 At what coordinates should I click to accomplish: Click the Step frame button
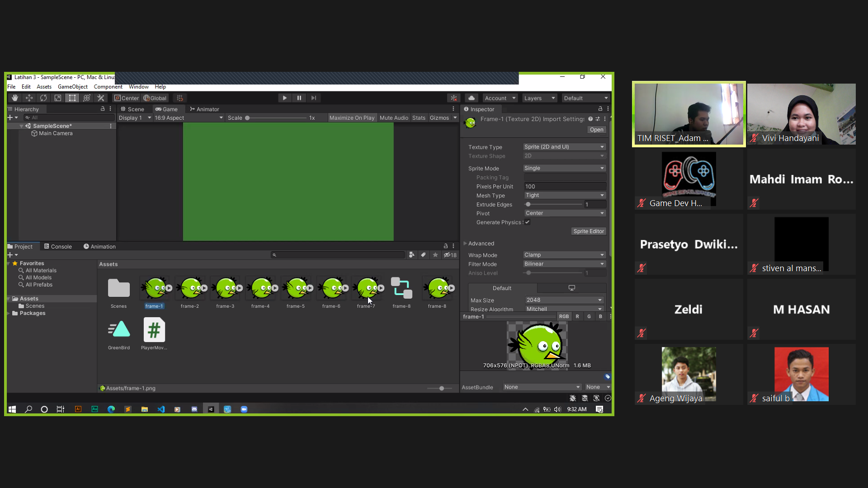313,98
